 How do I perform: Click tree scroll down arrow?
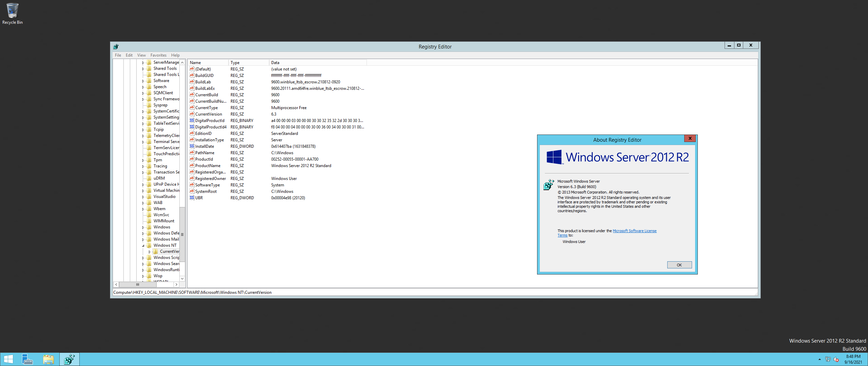[x=182, y=279]
